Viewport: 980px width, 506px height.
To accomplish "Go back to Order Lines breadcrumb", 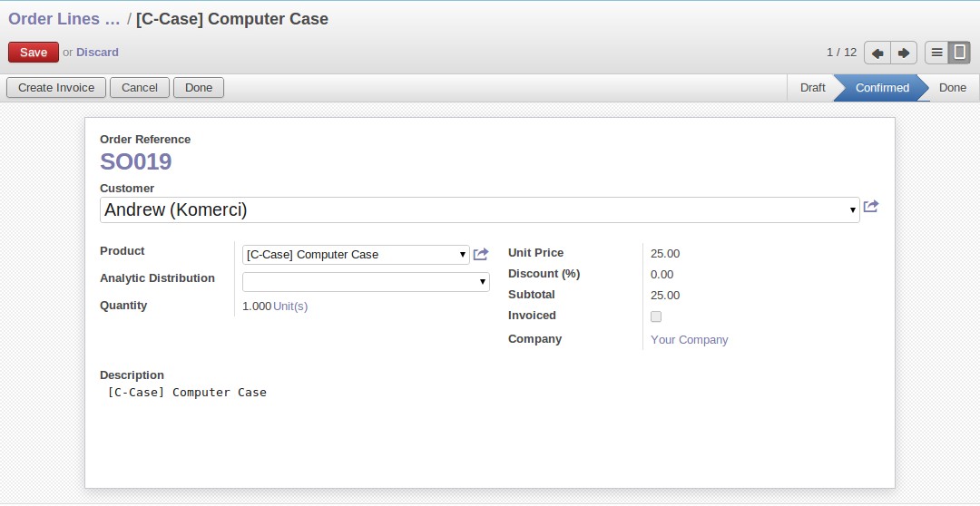I will [64, 19].
